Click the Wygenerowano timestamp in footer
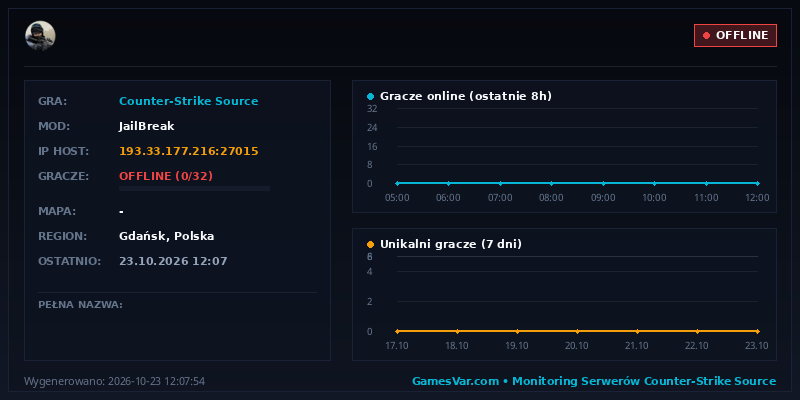 point(115,381)
